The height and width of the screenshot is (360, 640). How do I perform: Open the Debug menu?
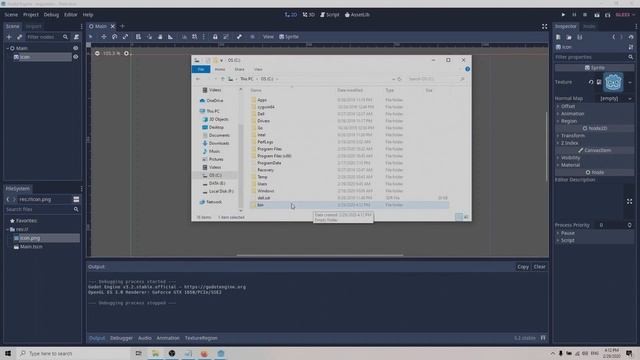tap(51, 15)
